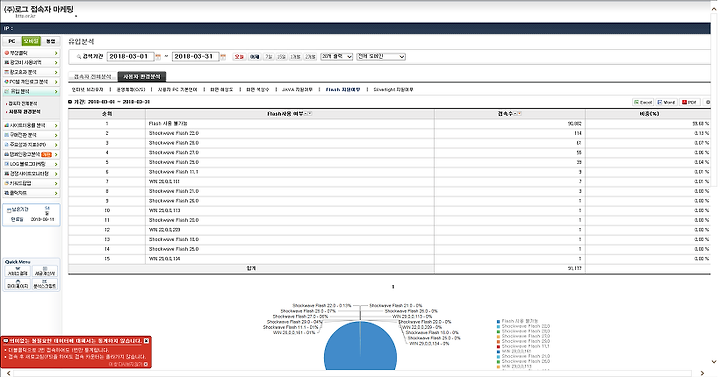Set the range with the 2개월 button
Screen dimensions: 720x377
(x=310, y=57)
